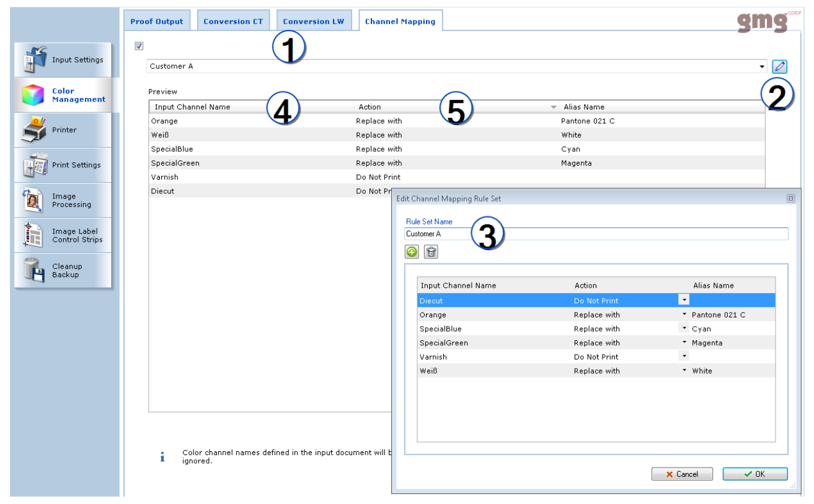Click the info icon beside the note
Viewport: 814px width, 504px height.
[x=162, y=457]
